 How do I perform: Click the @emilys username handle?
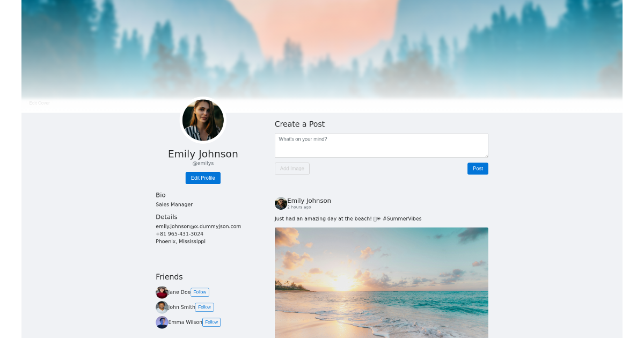click(203, 163)
